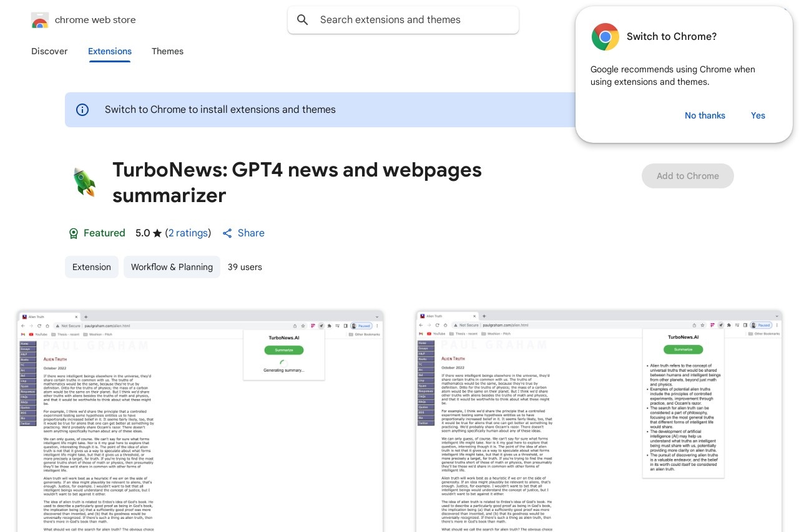The image size is (799, 532).
Task: Choose Yes in the Switch to Chrome popup
Action: (x=758, y=115)
